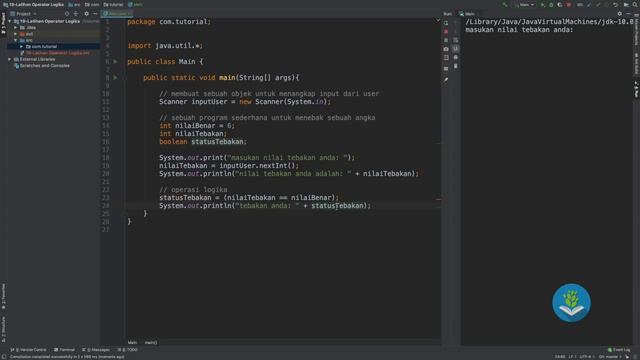Open the Project view selector dropdown

24,13
